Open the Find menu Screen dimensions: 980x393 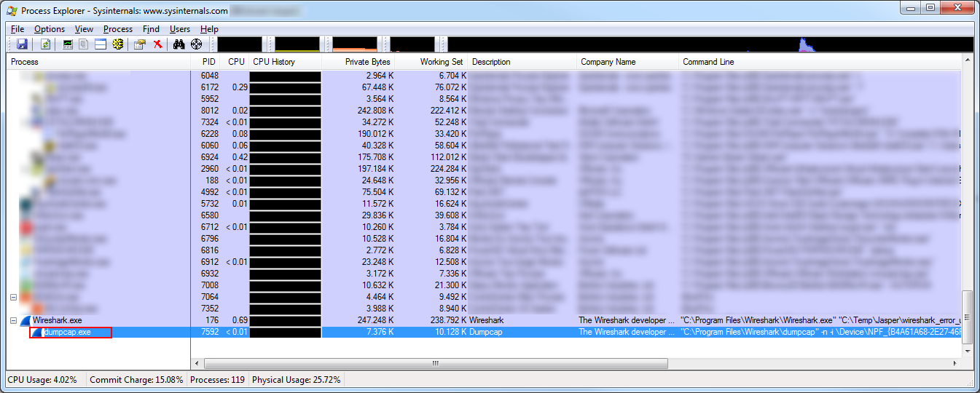151,29
